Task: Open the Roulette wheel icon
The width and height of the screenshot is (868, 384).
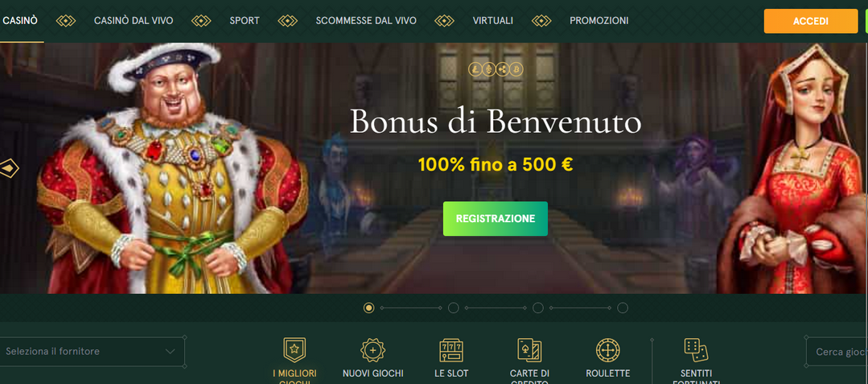Action: click(608, 350)
